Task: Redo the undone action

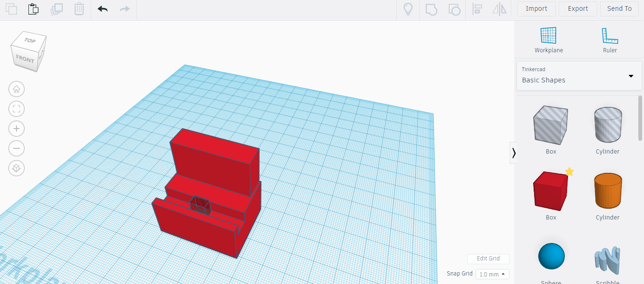Action: (125, 8)
